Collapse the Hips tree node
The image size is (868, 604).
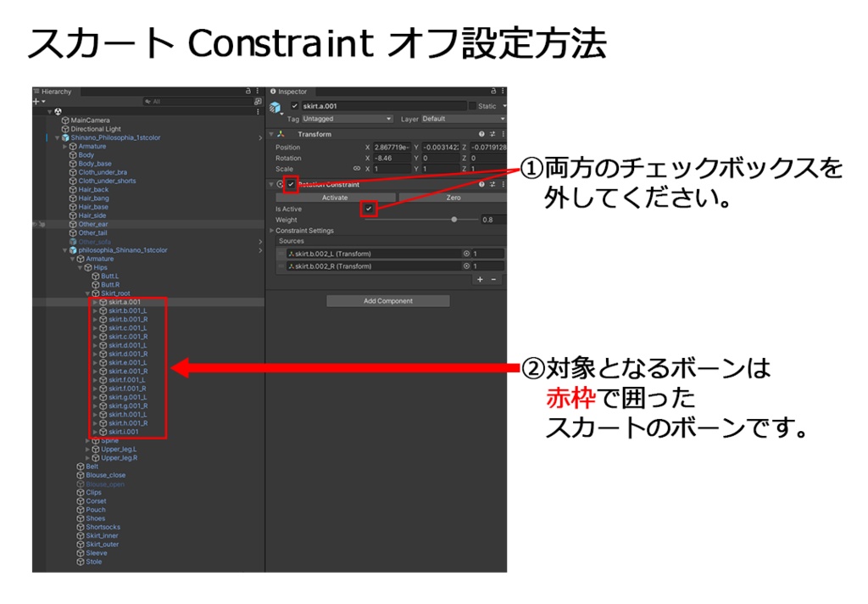(80, 268)
